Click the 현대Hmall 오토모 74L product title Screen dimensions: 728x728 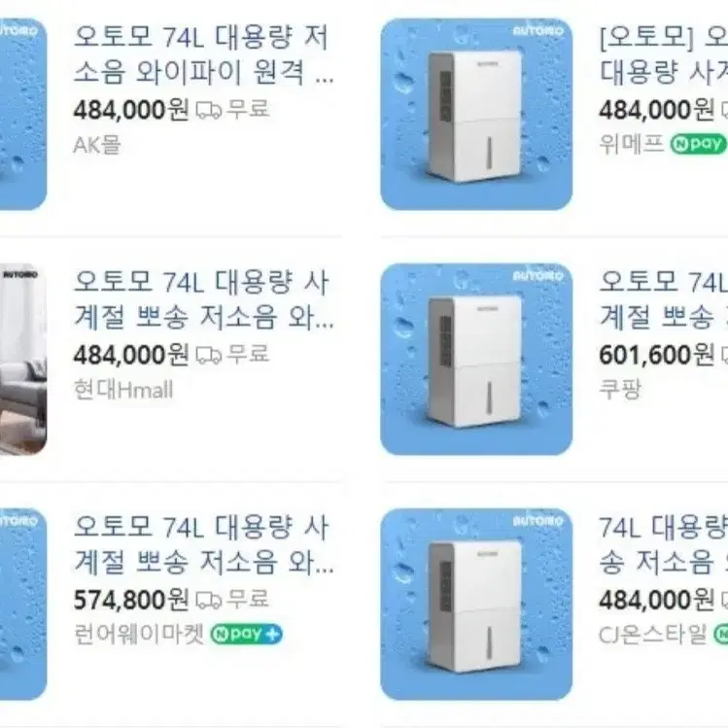pyautogui.click(x=204, y=300)
